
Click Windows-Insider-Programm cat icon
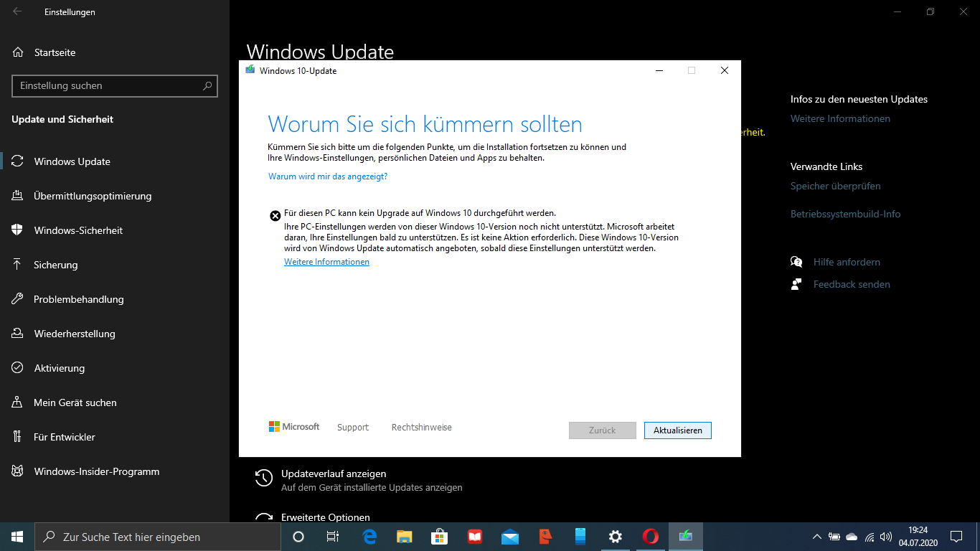(x=18, y=471)
